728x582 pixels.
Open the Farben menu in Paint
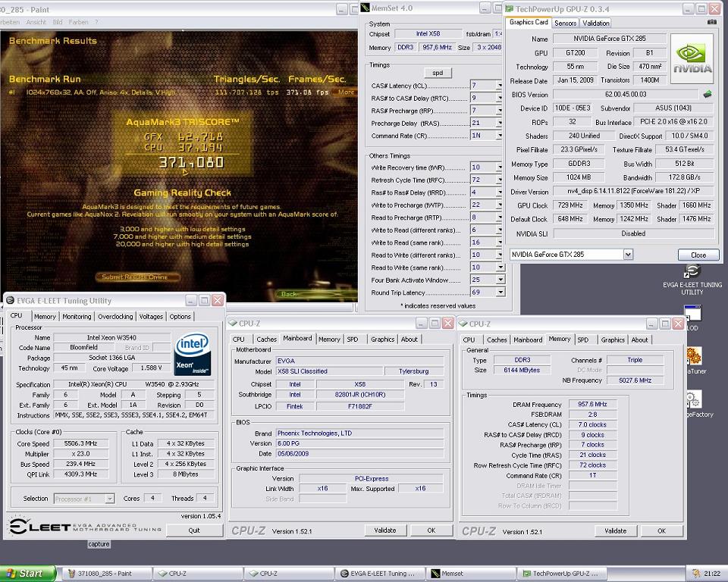78,22
